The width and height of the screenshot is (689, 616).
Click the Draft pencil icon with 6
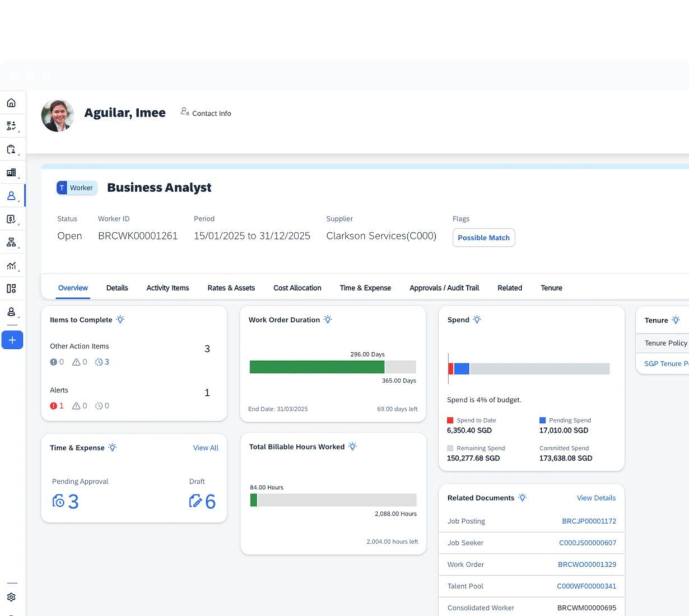(195, 501)
